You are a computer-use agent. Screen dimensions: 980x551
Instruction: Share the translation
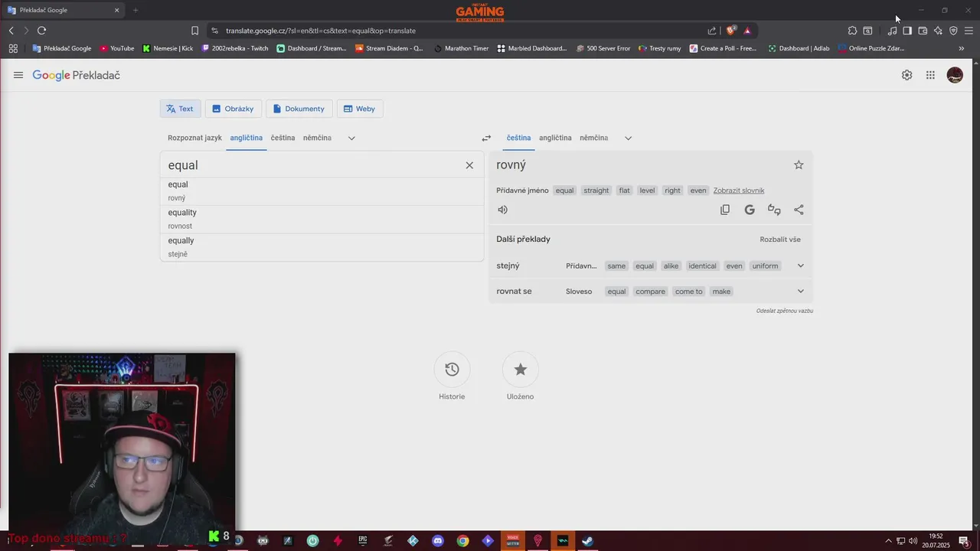pyautogui.click(x=799, y=210)
